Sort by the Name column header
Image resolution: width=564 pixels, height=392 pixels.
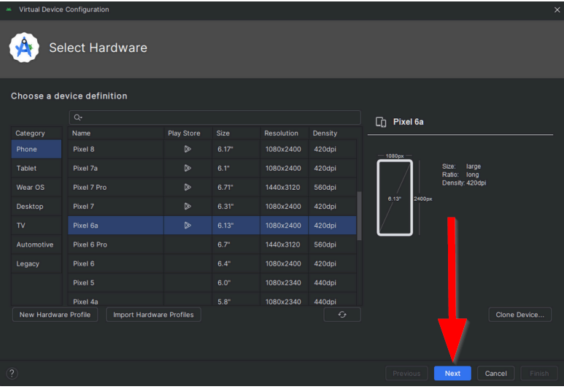point(116,133)
